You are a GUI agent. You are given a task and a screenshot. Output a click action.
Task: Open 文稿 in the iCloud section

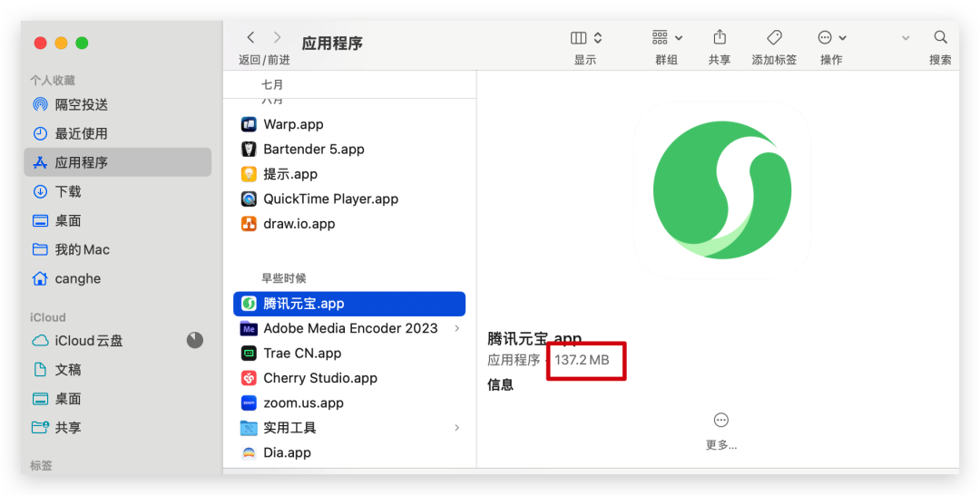117,370
